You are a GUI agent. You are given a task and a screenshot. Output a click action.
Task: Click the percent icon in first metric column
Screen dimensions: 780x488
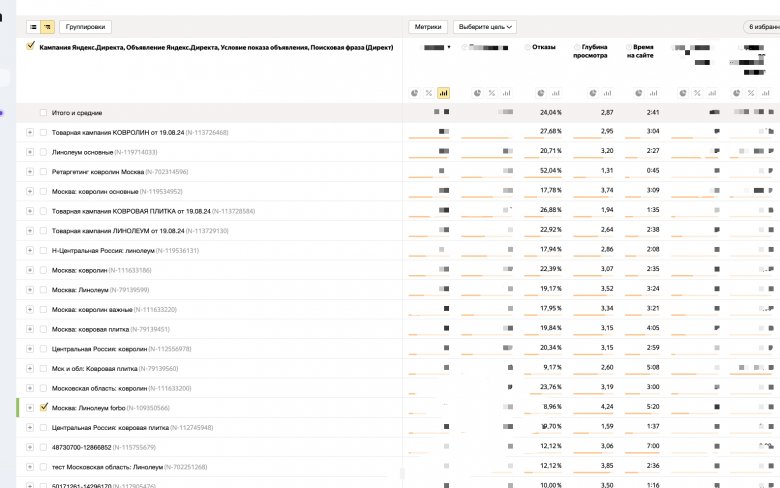428,93
